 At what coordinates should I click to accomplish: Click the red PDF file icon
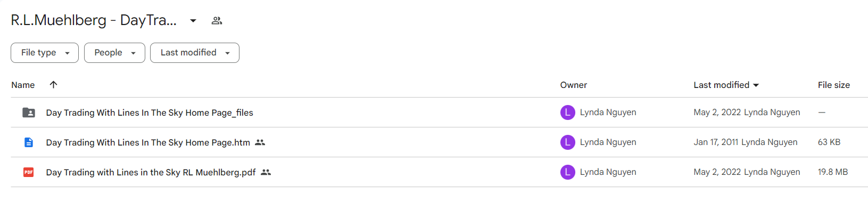point(29,172)
